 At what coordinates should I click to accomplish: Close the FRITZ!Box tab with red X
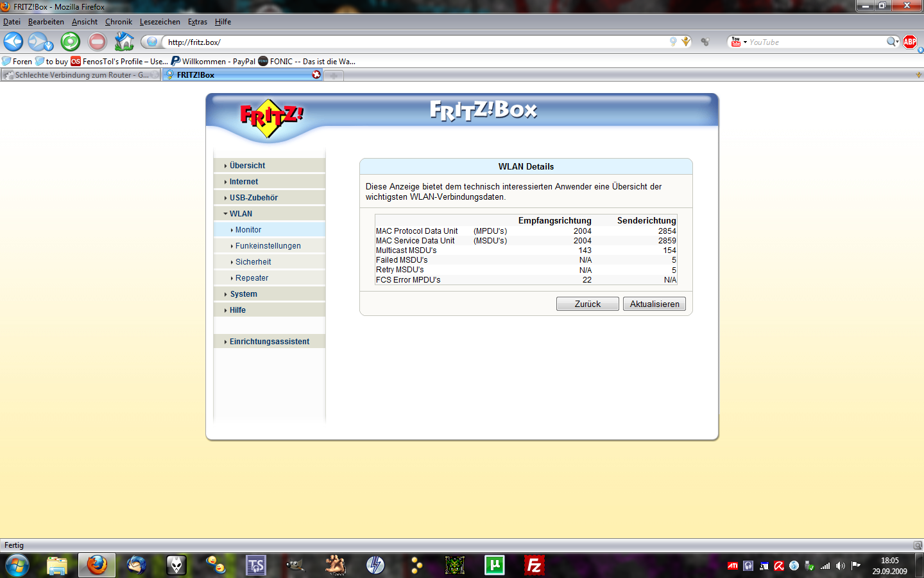(316, 74)
